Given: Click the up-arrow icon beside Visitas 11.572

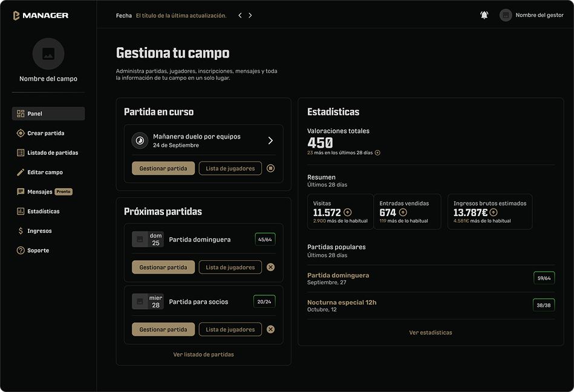Looking at the screenshot, I should (x=347, y=212).
